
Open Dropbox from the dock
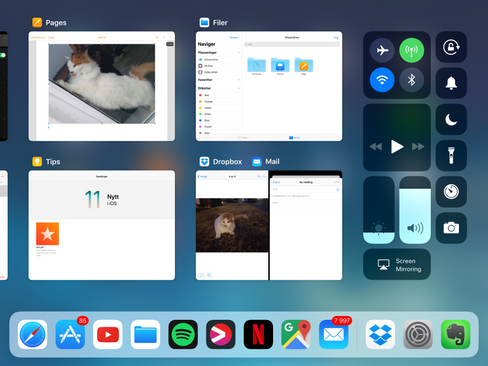pyautogui.click(x=380, y=335)
